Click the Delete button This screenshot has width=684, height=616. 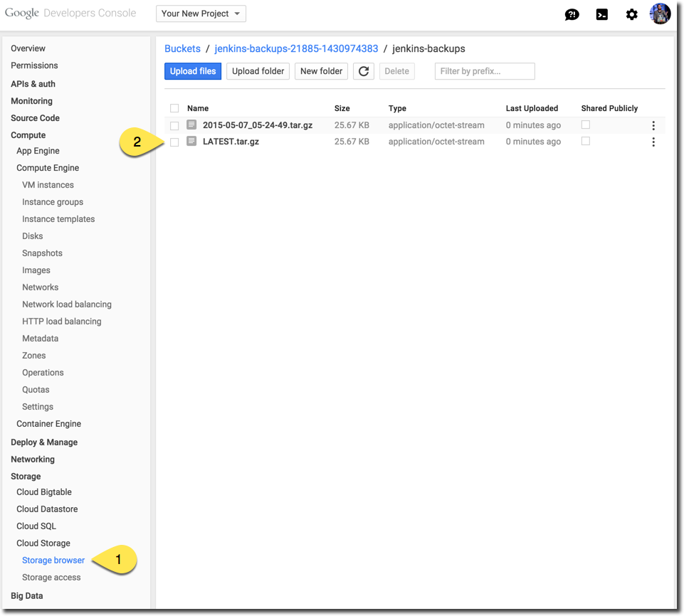(396, 71)
